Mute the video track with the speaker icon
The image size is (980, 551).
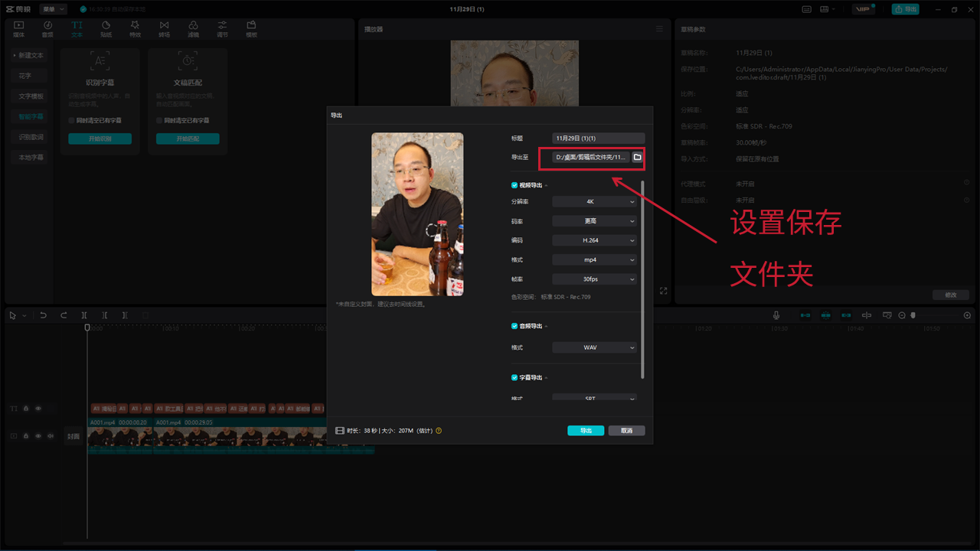coord(51,436)
